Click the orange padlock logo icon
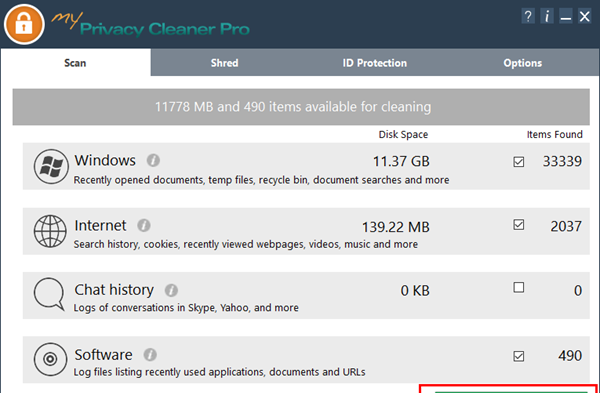 pos(24,24)
